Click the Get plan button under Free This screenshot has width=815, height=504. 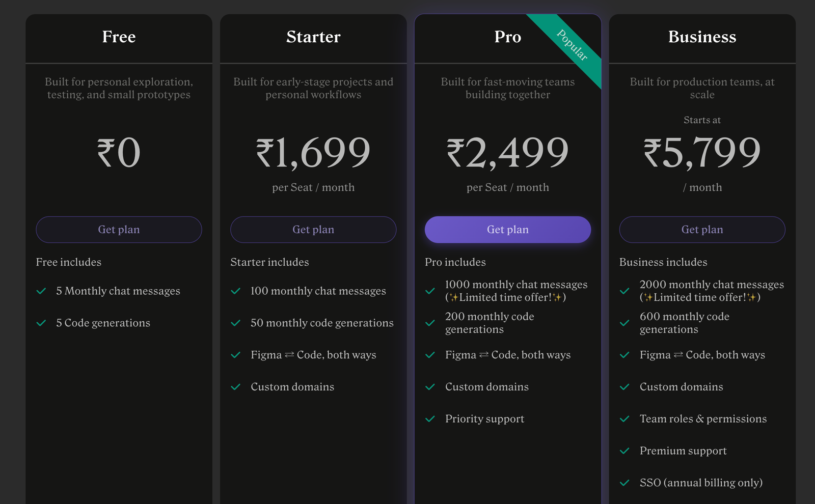pos(119,230)
